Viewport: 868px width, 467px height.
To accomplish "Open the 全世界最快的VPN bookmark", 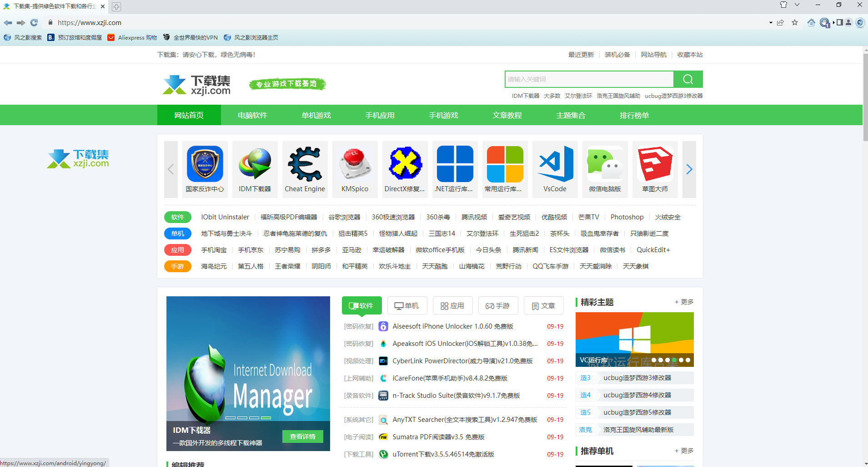I will [x=191, y=37].
